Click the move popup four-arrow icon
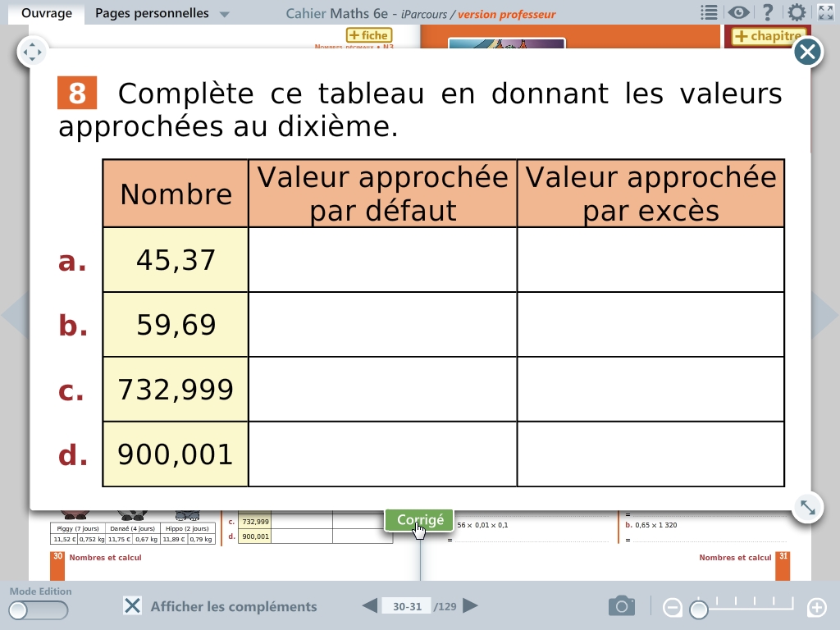The height and width of the screenshot is (630, 840). click(x=32, y=52)
